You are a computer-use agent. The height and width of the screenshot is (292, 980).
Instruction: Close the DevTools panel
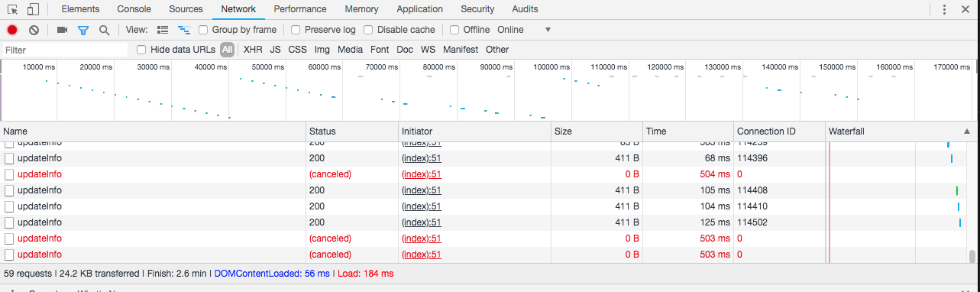click(x=966, y=9)
